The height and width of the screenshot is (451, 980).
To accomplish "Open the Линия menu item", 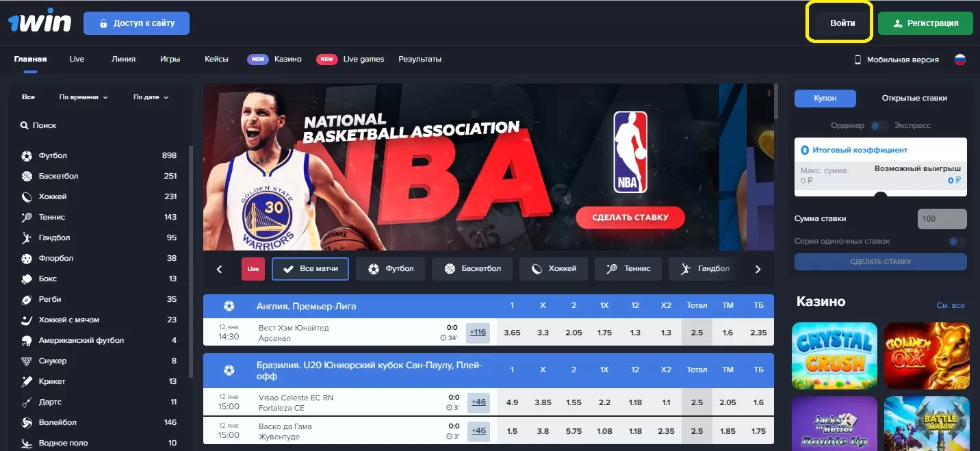I will (123, 59).
